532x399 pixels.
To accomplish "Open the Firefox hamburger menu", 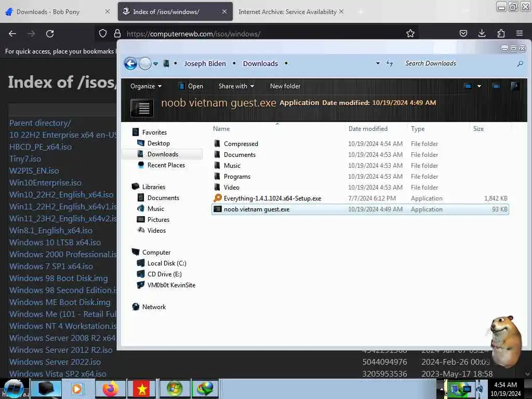I will point(520,33).
